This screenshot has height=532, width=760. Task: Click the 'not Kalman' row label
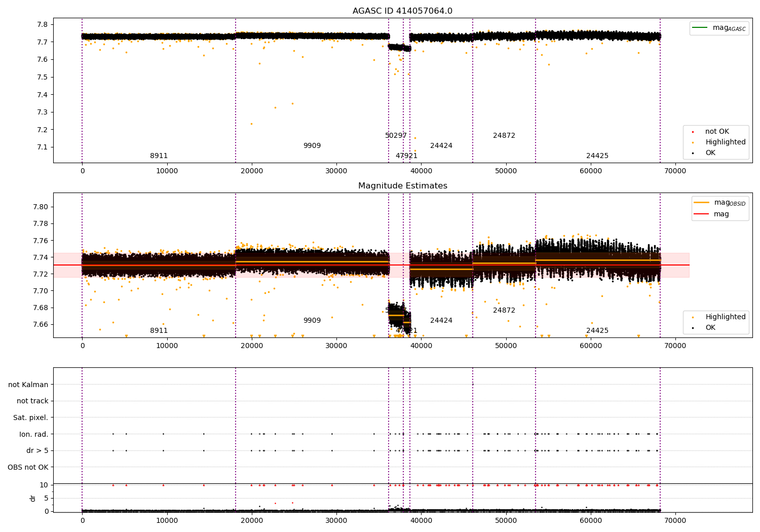pyautogui.click(x=28, y=385)
